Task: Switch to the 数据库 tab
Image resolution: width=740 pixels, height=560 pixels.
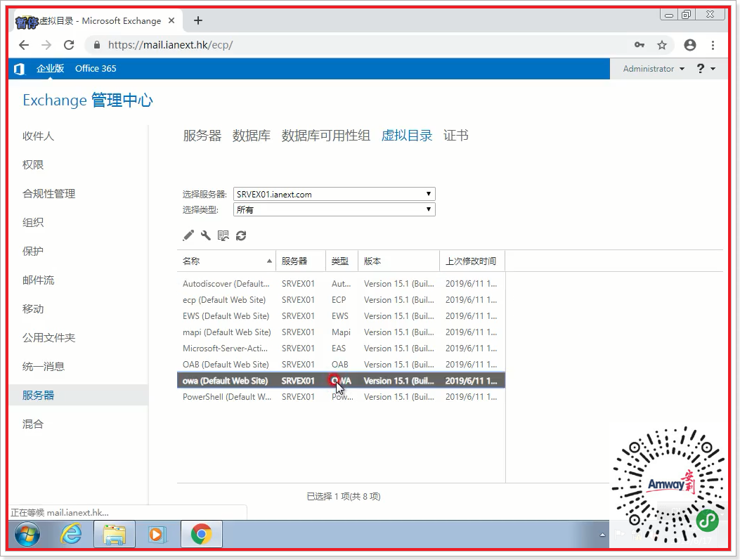Action: tap(252, 136)
